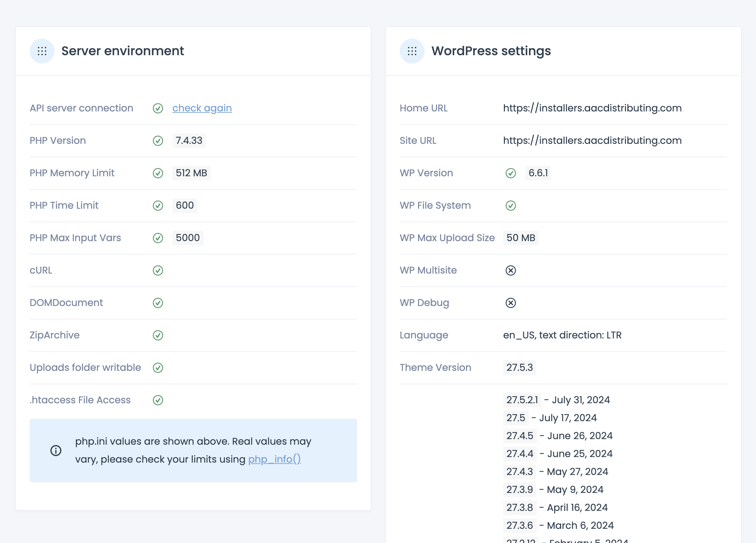Click the DOMDocument label
Viewport: 756px width, 543px height.
tap(66, 303)
